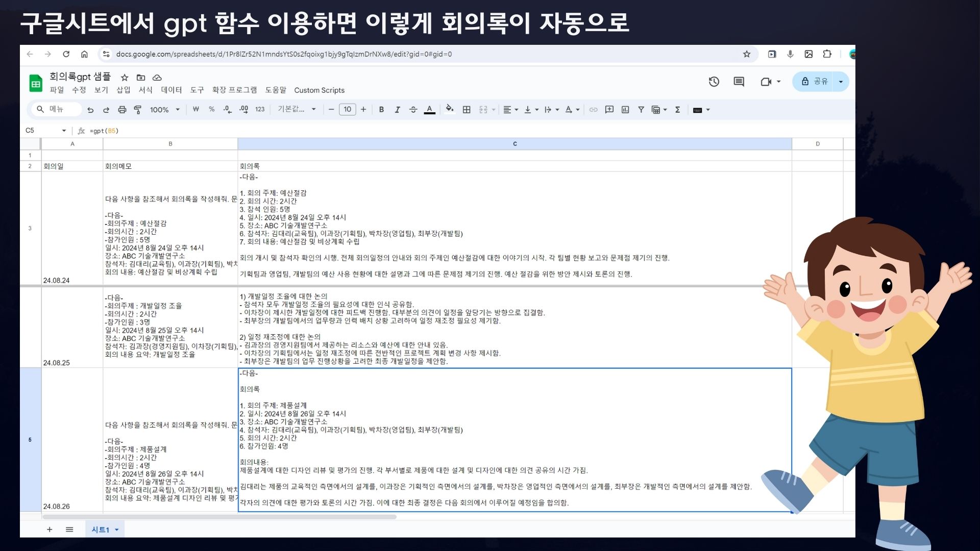Open the fill color picker

click(449, 109)
